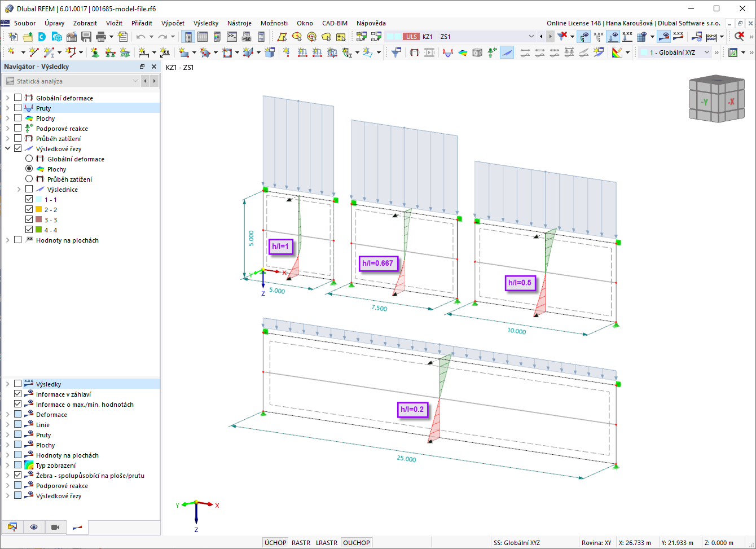This screenshot has height=549, width=756.
Task: Expand the Podporové reakce tree node
Action: 8,128
